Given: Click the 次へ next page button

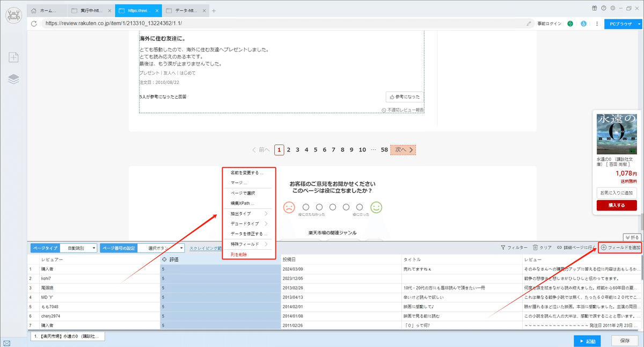Looking at the screenshot, I should click(403, 150).
